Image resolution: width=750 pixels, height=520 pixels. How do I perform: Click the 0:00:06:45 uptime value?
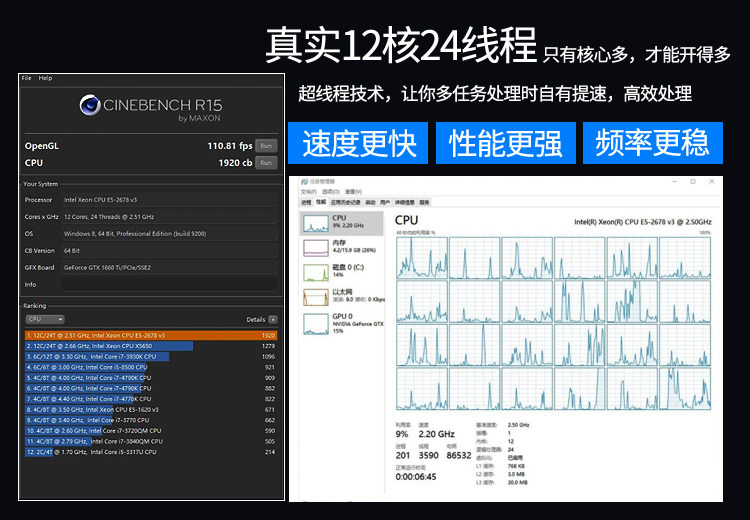[x=416, y=477]
